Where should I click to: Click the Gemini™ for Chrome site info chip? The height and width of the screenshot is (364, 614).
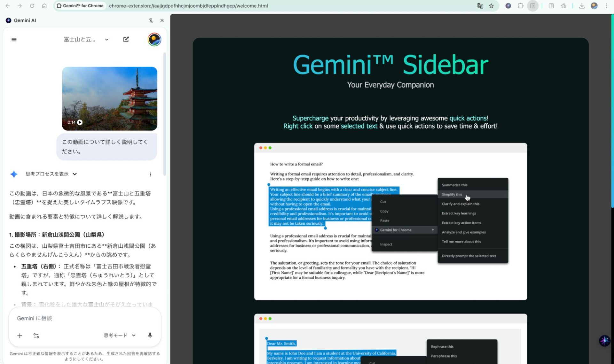80,5
